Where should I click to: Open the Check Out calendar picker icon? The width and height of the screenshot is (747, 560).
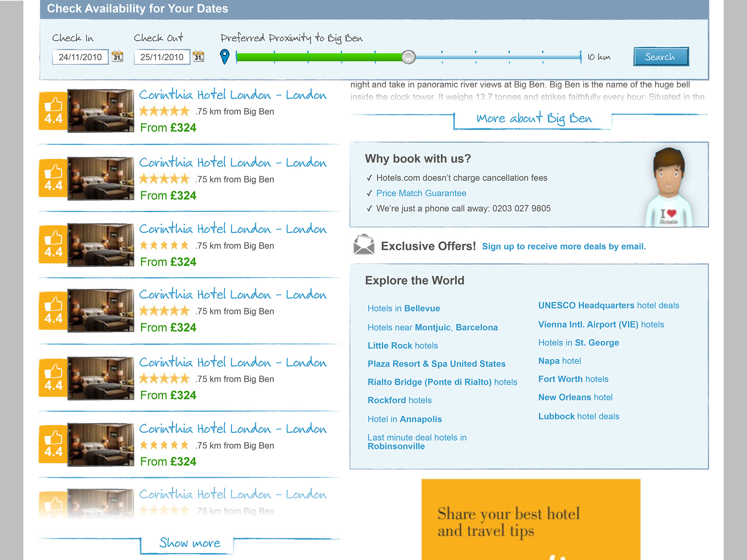(199, 56)
